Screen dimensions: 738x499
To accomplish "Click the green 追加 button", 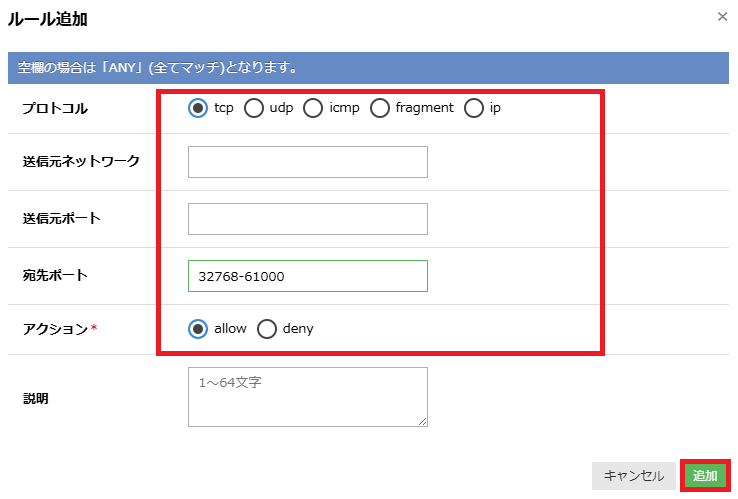I will point(705,475).
